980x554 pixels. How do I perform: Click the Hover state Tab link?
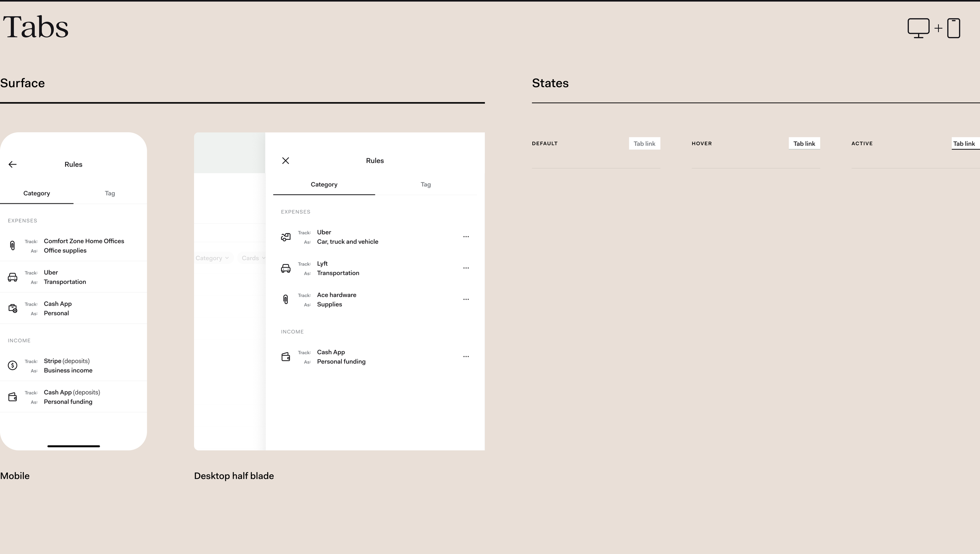pyautogui.click(x=804, y=144)
